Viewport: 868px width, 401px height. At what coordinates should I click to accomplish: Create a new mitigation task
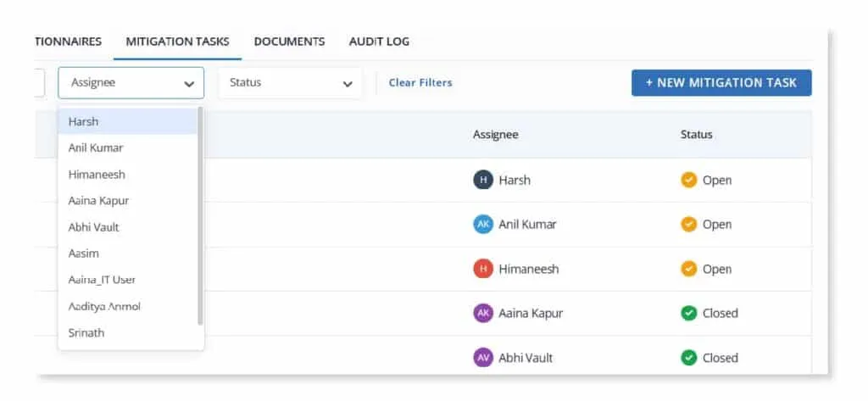721,82
